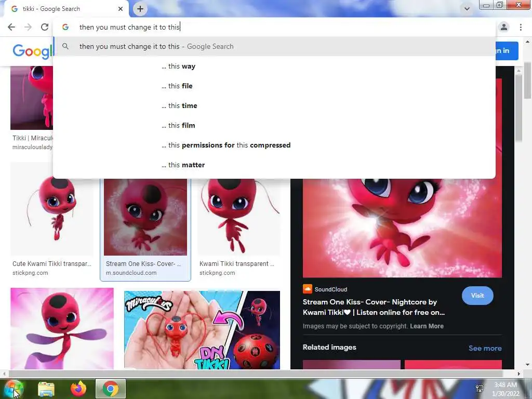The image size is (532, 399).
Task: Click the Windows Start button
Action: pos(14,389)
